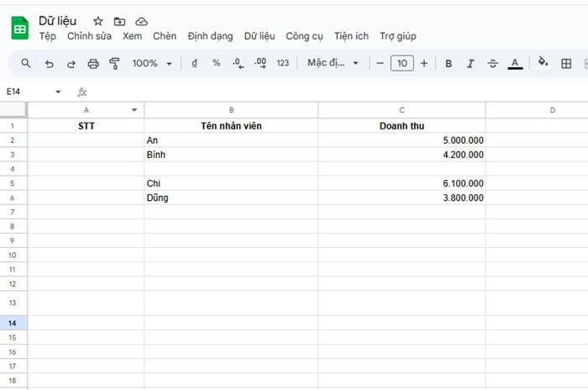This screenshot has height=390, width=588.
Task: Open the Định dạng menu
Action: 210,36
